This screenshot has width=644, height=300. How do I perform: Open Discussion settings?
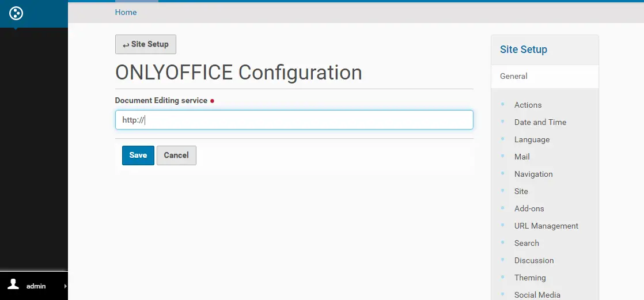[534, 260]
